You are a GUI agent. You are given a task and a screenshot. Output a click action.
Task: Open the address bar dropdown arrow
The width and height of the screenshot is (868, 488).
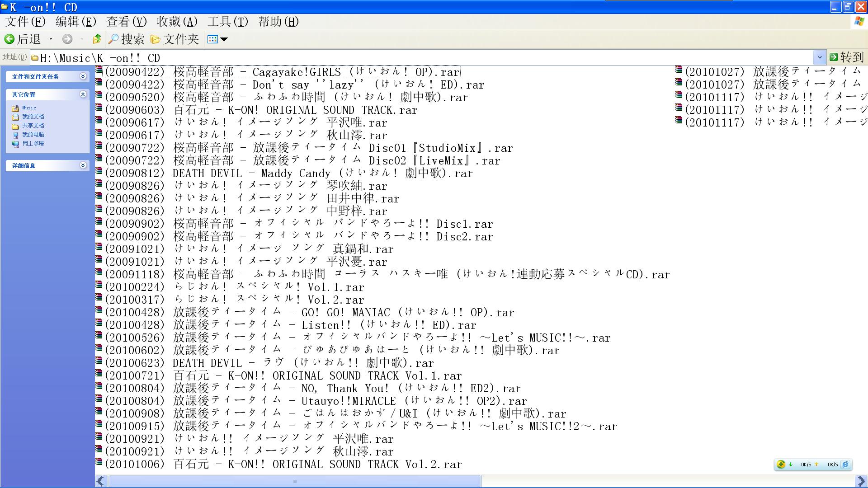click(x=819, y=57)
